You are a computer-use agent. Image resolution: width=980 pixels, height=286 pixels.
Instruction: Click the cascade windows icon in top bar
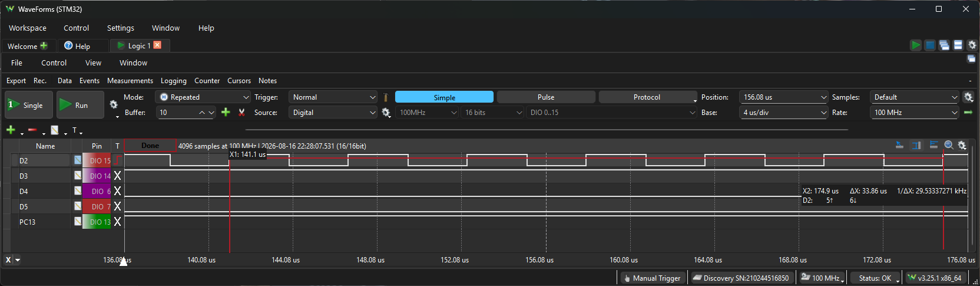944,45
